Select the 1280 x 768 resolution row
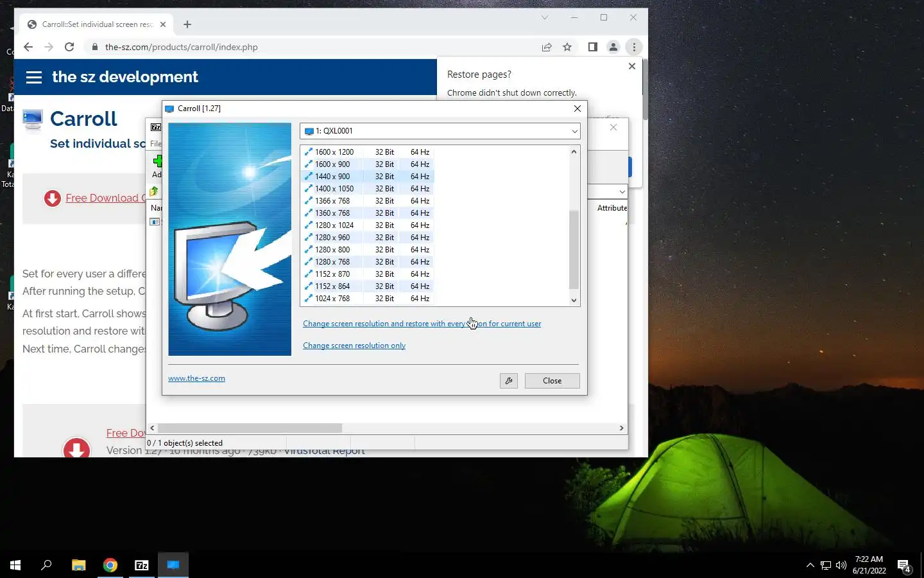This screenshot has height=578, width=924. 368,262
